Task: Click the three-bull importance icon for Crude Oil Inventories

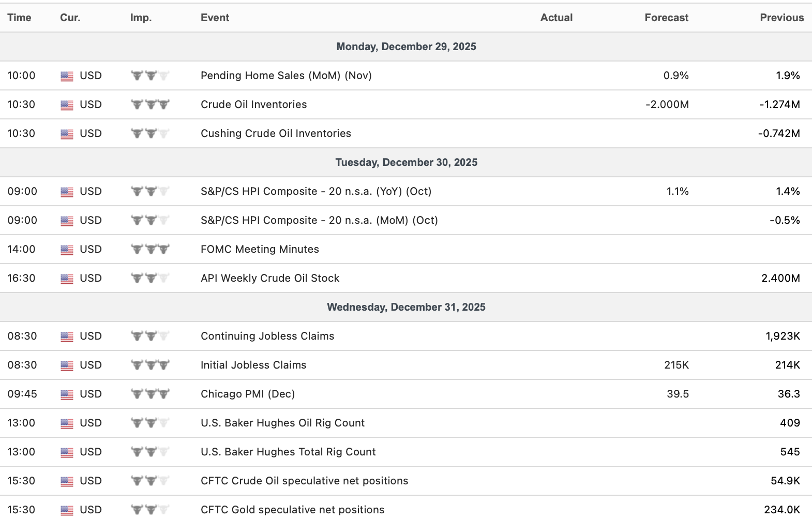Action: tap(150, 104)
